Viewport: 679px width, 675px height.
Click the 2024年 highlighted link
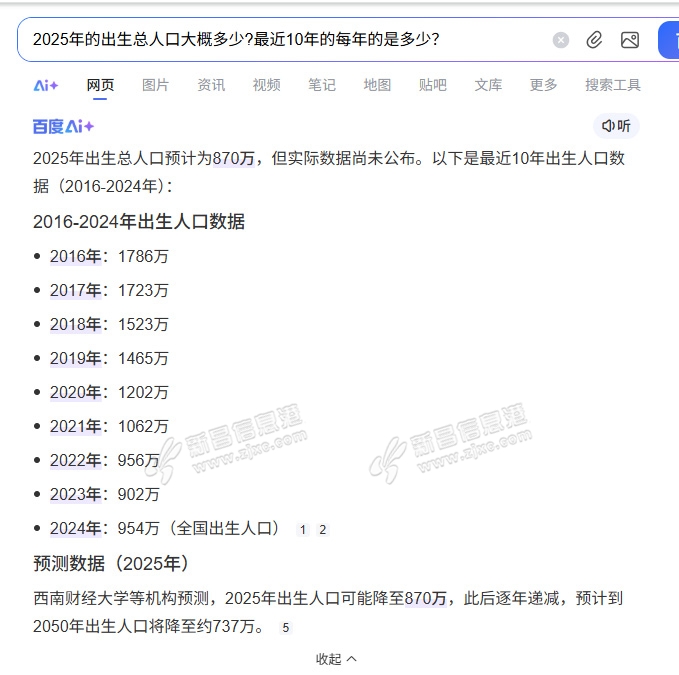tap(76, 528)
